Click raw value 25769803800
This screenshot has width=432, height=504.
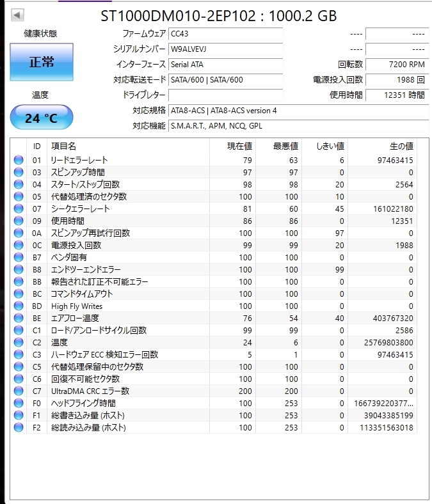pos(388,343)
